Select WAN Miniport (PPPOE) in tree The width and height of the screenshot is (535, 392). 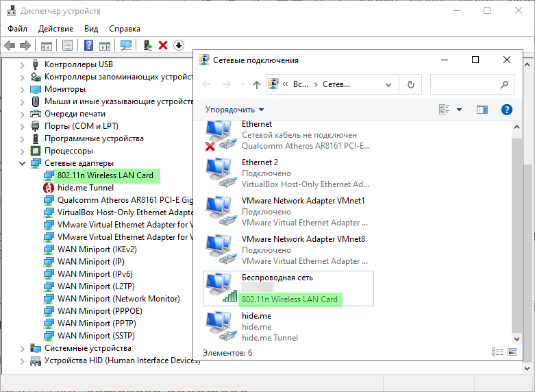pyautogui.click(x=99, y=311)
